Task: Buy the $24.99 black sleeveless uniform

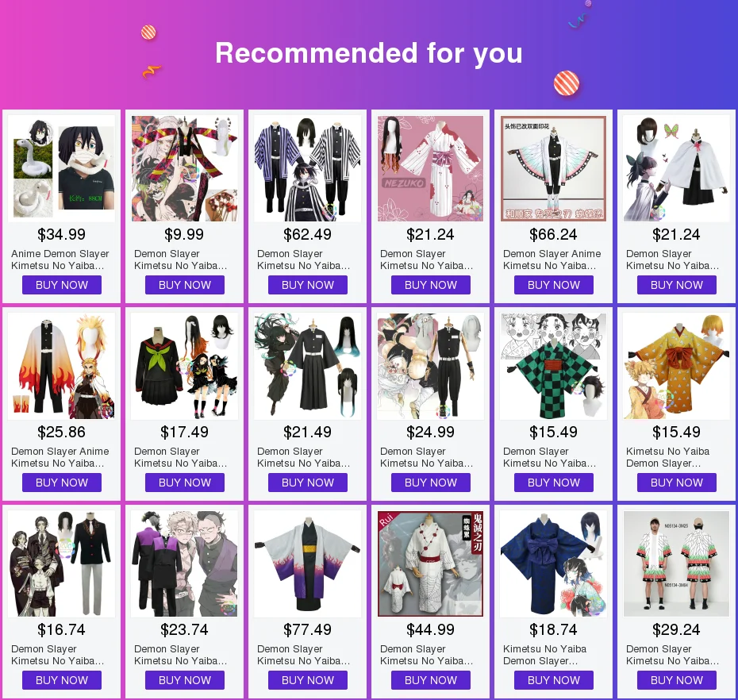Action: (431, 483)
